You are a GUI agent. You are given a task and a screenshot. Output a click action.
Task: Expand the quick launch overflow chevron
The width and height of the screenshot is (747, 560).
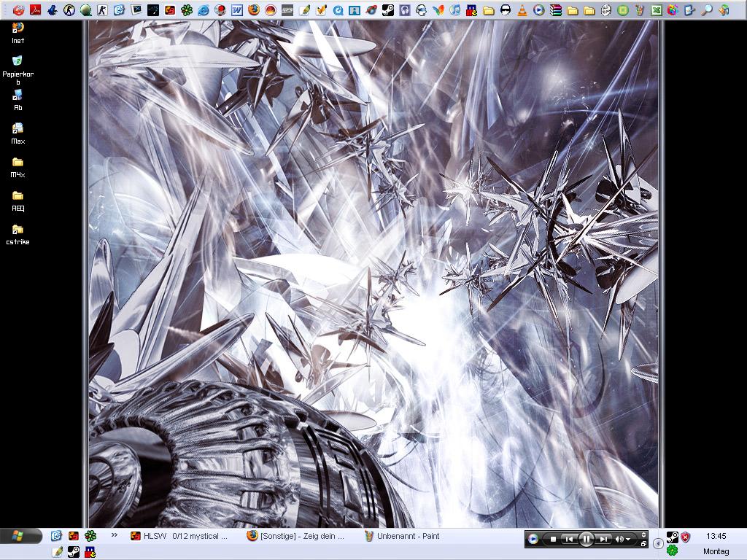[x=115, y=535]
